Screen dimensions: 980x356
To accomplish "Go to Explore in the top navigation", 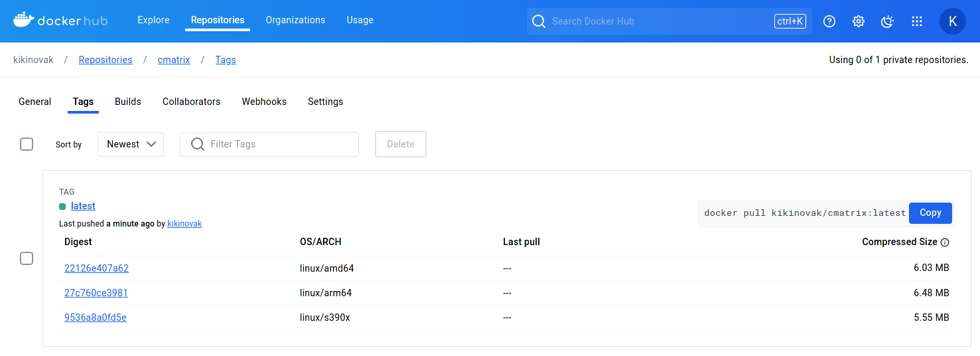I will (153, 20).
